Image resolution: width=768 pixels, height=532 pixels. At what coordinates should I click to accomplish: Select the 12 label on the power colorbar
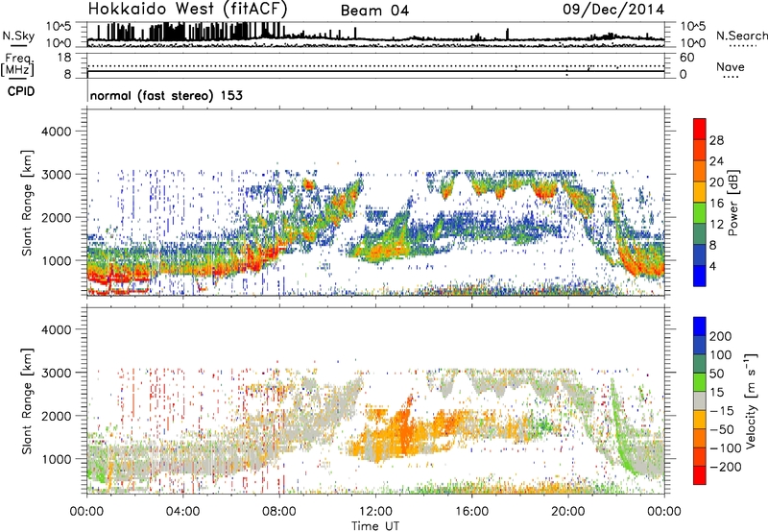(716, 225)
